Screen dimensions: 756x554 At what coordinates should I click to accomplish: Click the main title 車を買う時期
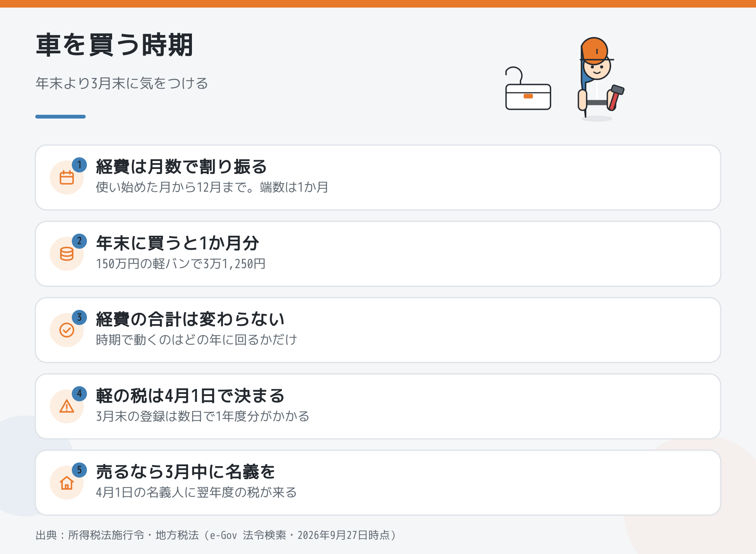click(x=114, y=45)
